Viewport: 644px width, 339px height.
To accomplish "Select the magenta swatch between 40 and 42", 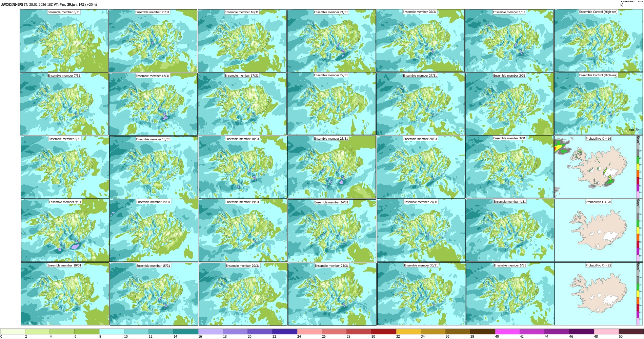I will (507, 332).
